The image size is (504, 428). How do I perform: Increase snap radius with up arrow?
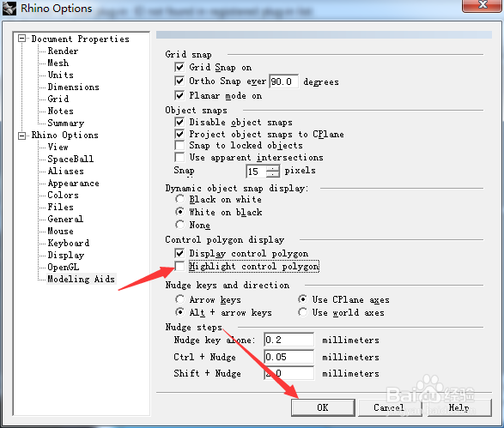point(273,168)
